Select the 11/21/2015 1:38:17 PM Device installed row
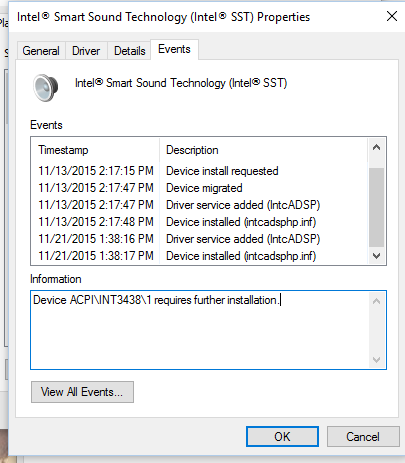This screenshot has height=463, width=405. 200,256
